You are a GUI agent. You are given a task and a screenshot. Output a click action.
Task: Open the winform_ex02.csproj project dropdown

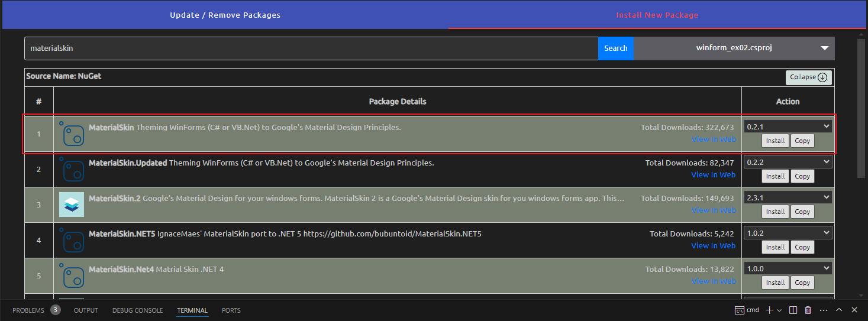point(734,48)
